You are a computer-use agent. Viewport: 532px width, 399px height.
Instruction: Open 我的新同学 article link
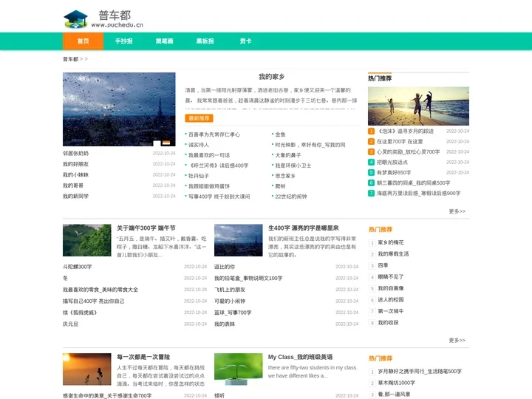click(x=75, y=196)
